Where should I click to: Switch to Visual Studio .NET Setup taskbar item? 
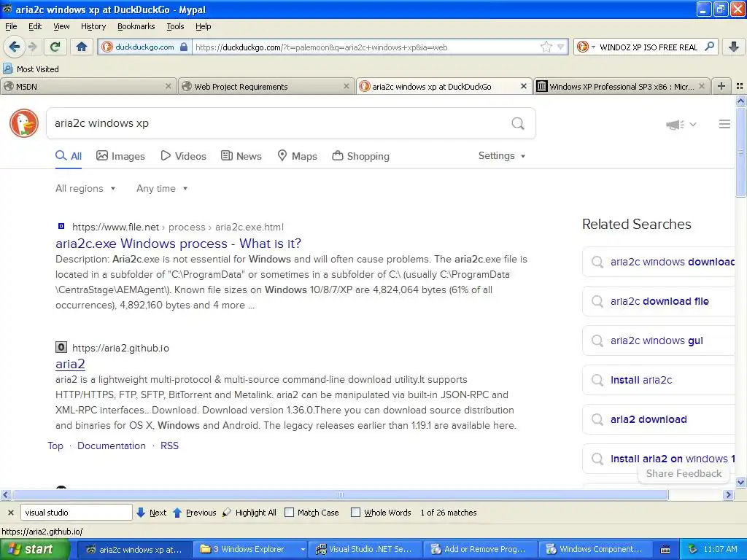point(365,550)
